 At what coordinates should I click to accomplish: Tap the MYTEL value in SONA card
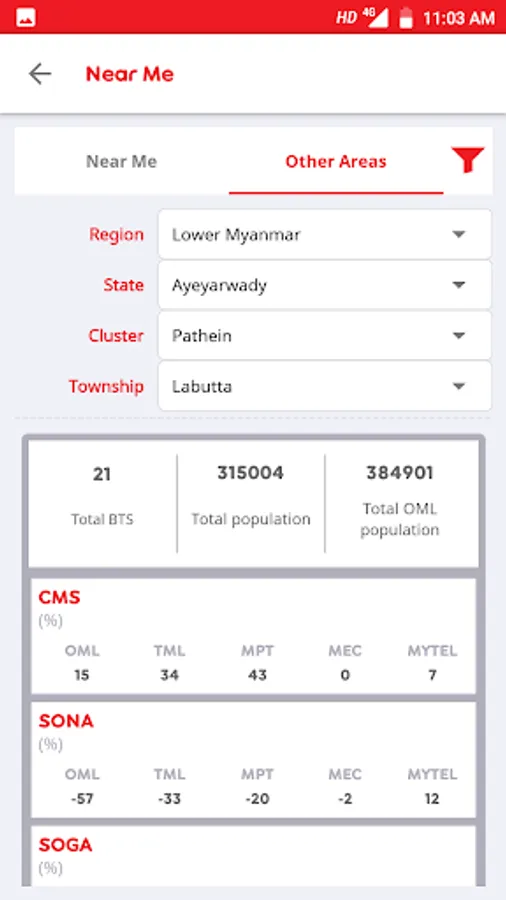pos(432,798)
